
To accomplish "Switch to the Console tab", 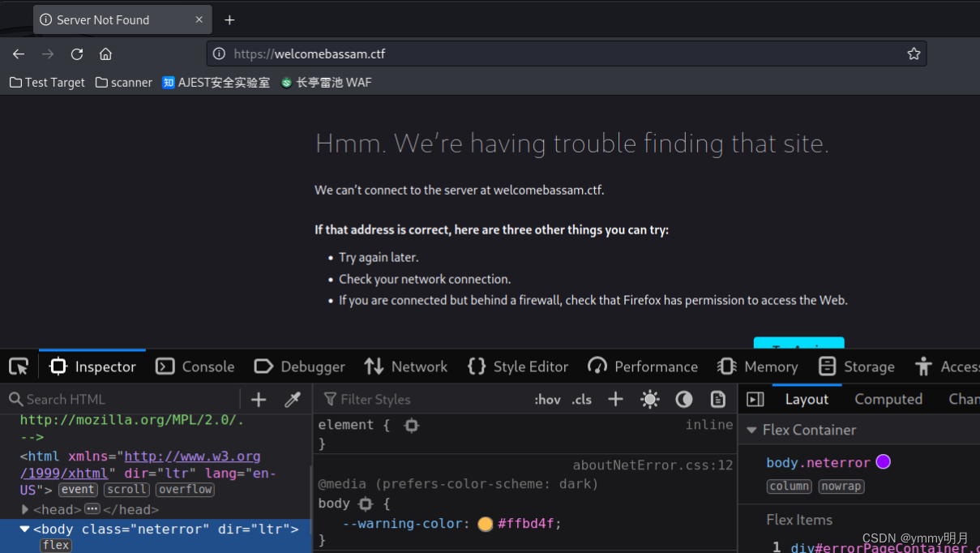I will [x=195, y=367].
